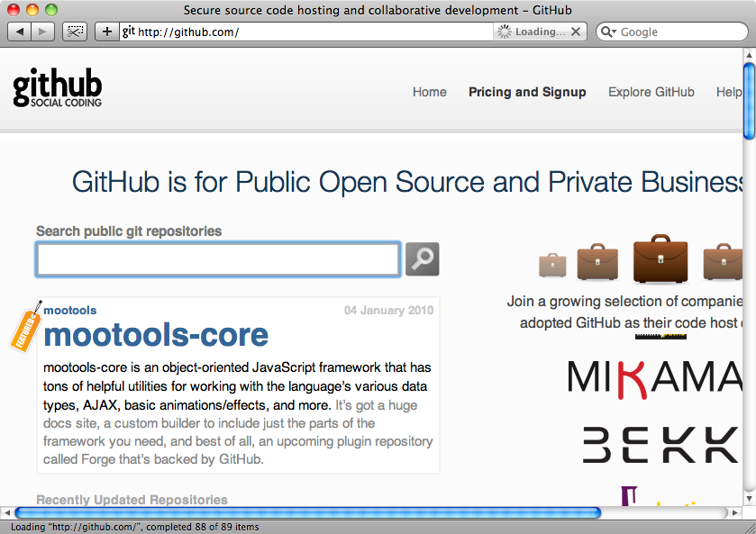Click the status bar loading message

point(135,527)
